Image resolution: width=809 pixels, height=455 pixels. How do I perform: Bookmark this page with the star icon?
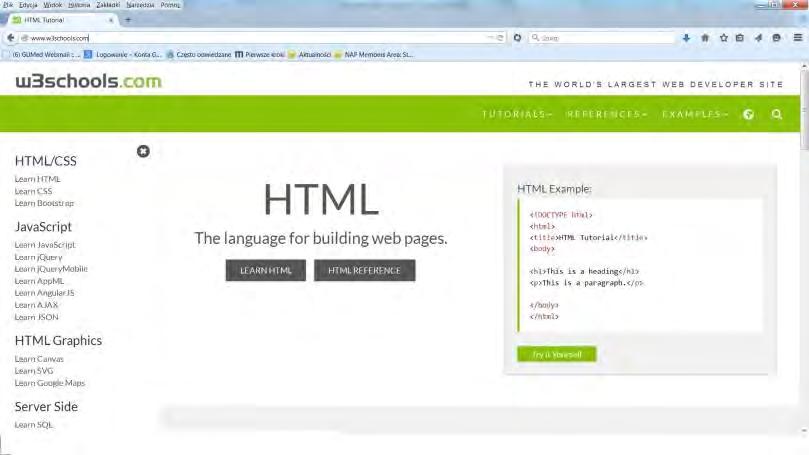[x=723, y=38]
